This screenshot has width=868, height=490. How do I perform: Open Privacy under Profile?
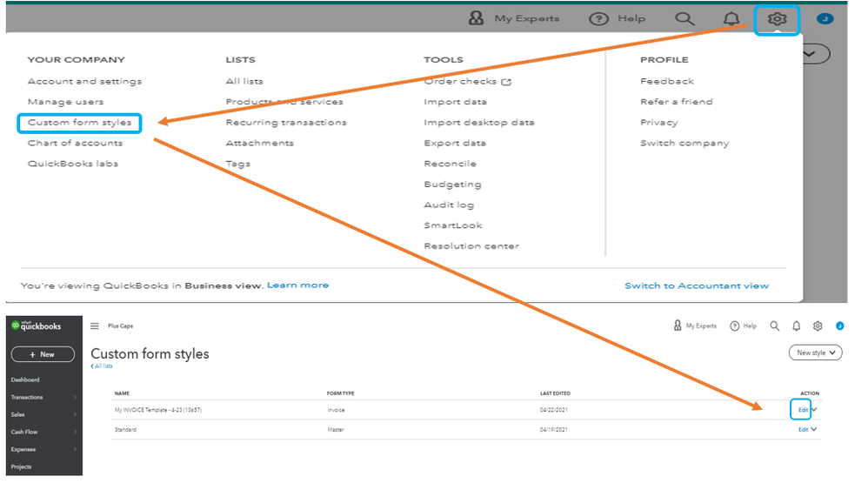click(658, 123)
